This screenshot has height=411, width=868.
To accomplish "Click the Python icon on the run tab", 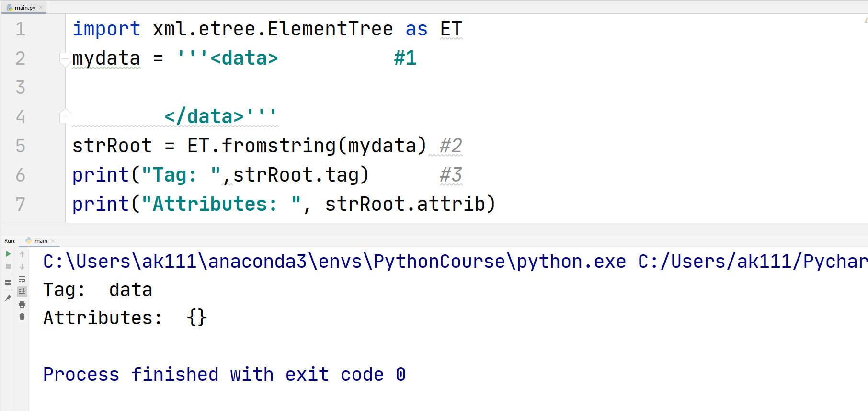I will [x=29, y=241].
